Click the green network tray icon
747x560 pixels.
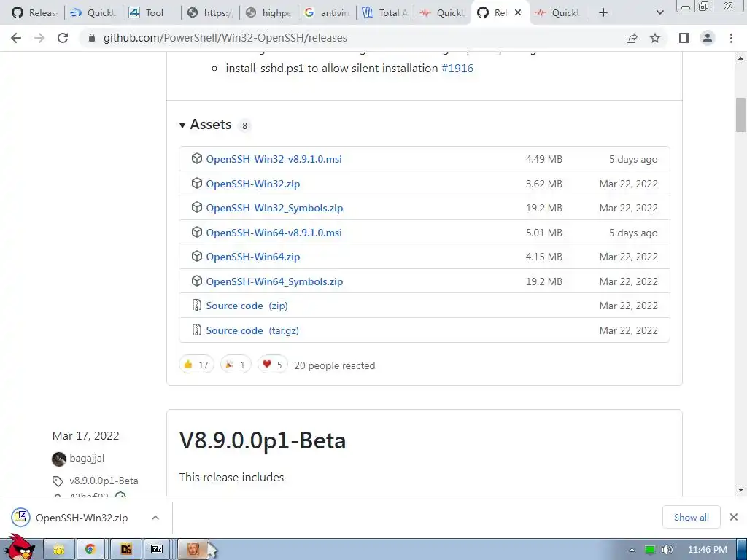[650, 550]
